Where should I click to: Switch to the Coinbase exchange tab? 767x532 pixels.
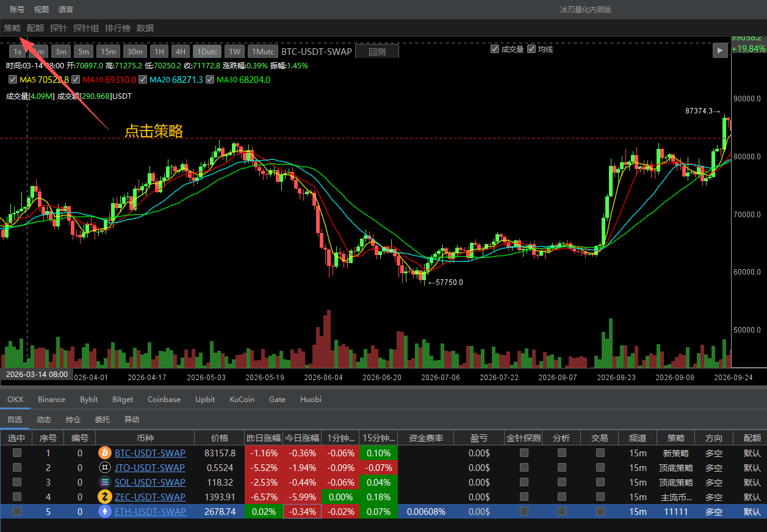click(164, 400)
